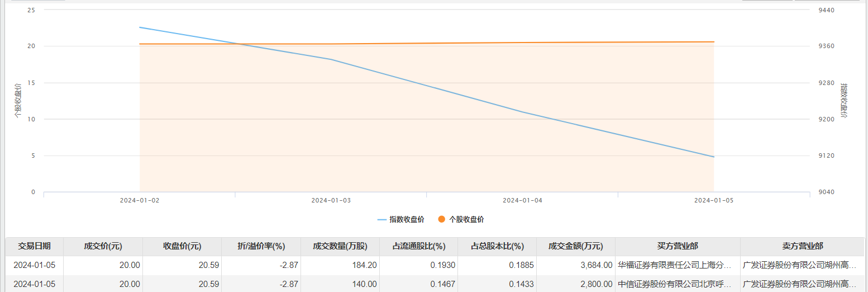Open the 中信证券股份有限公司 buyer entry

click(674, 284)
